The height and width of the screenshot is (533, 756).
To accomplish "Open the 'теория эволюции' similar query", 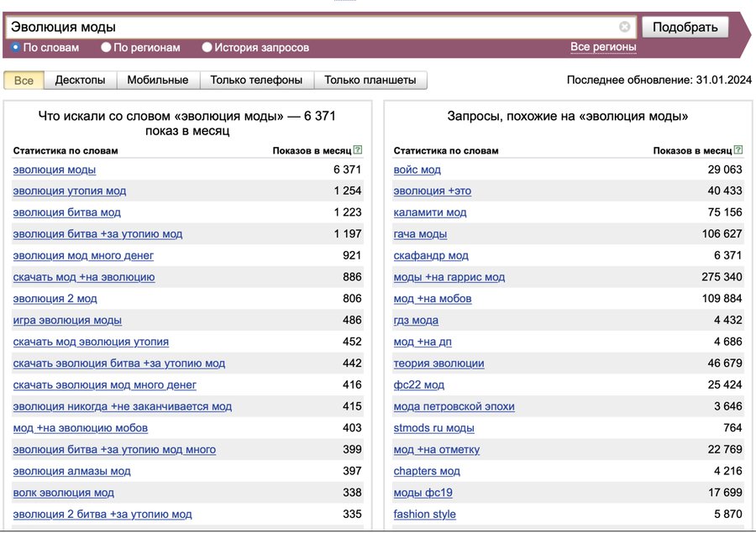I will 438,363.
